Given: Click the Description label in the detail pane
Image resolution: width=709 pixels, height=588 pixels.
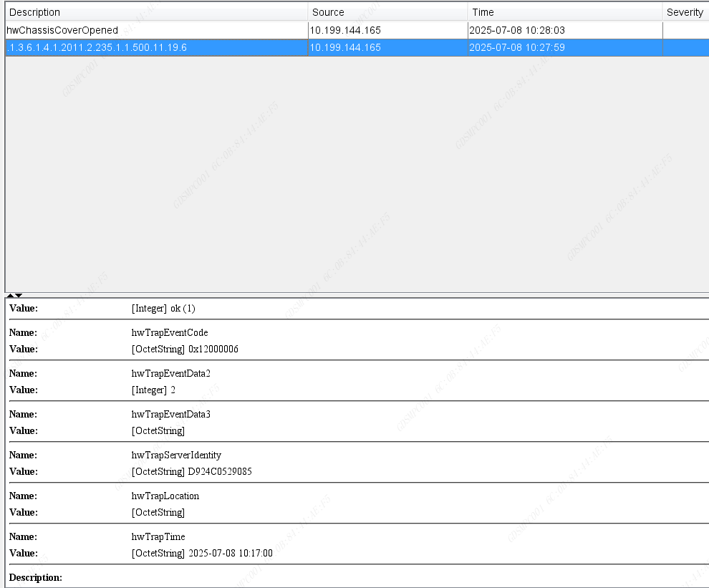Looking at the screenshot, I should pos(36,577).
